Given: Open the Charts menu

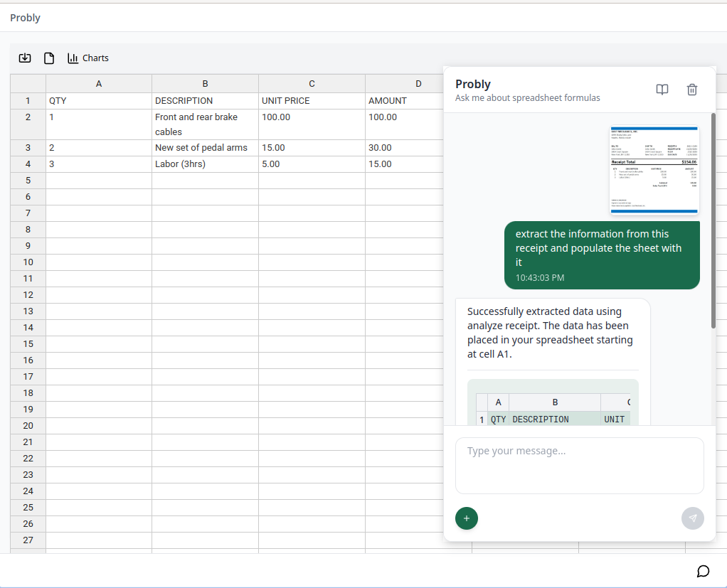Looking at the screenshot, I should coord(88,58).
